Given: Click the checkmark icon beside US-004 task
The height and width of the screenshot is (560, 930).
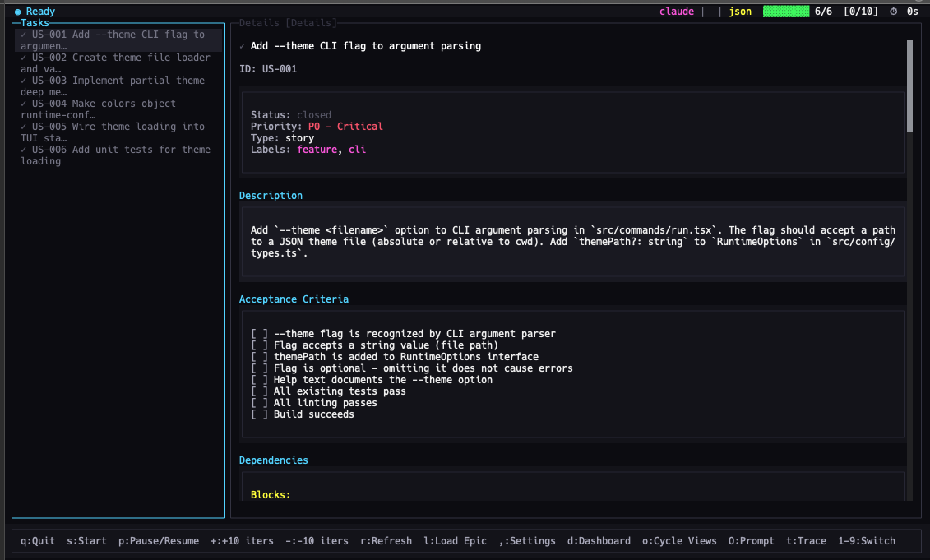Looking at the screenshot, I should click(x=24, y=104).
